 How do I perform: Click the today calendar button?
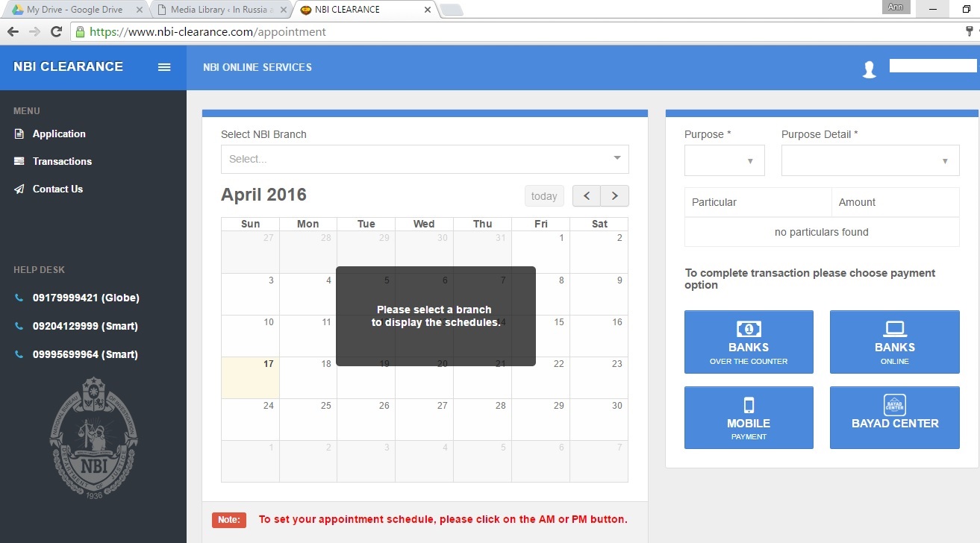coord(544,196)
